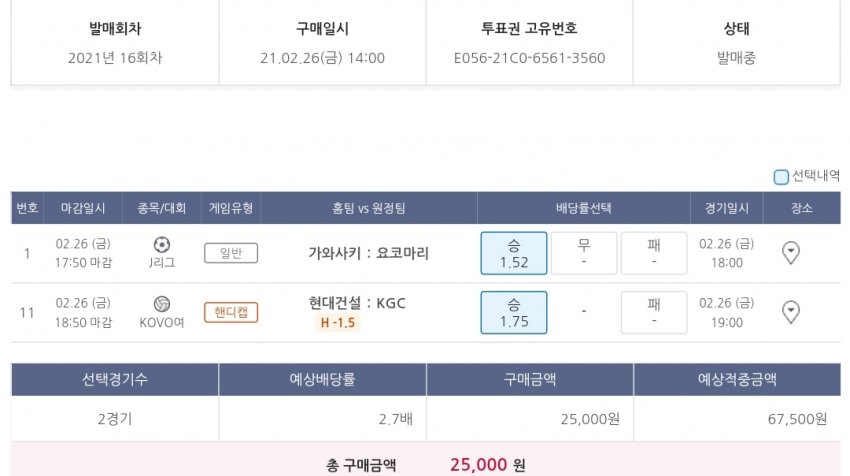
Task: Click the 게임유형 column header
Action: point(231,208)
